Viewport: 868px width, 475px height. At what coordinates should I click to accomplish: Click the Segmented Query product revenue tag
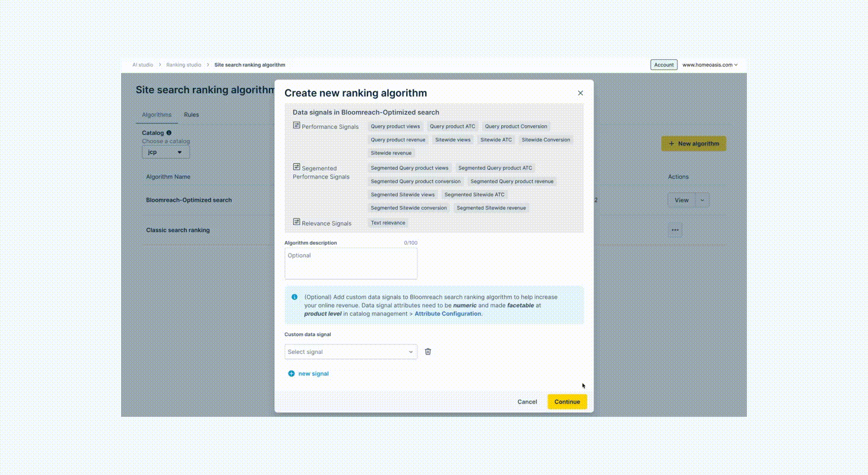512,182
